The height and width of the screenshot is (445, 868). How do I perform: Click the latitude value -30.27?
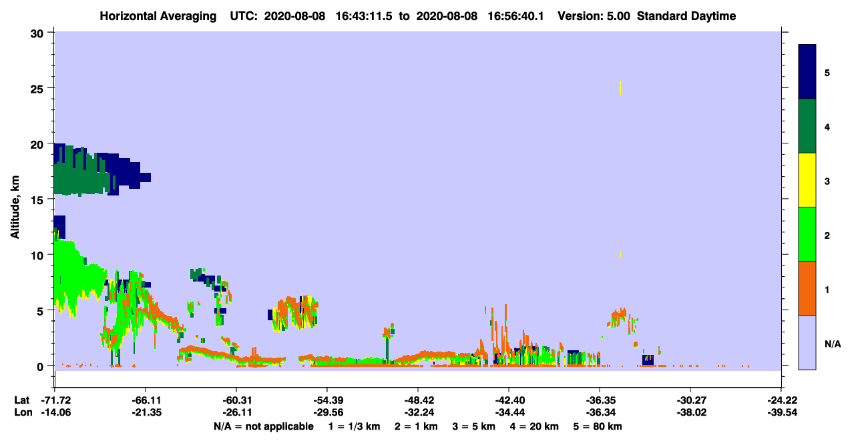[x=690, y=400]
